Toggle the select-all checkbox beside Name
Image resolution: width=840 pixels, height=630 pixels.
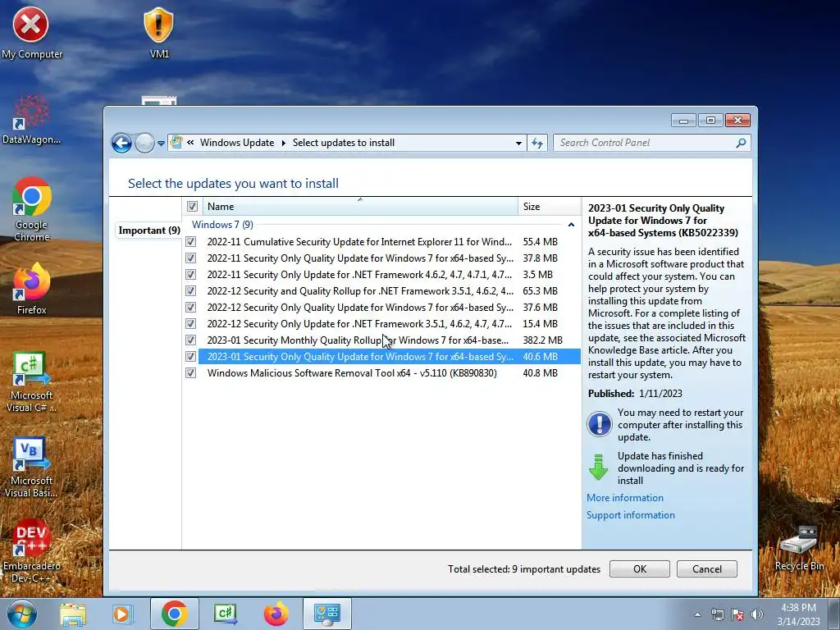(192, 206)
